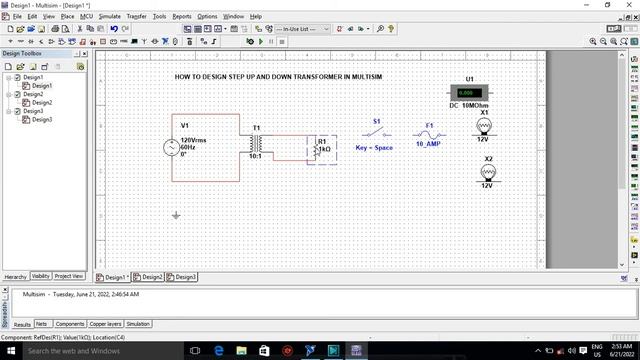Click the Copy icon in the toolbar
640x360 pixels.
coord(90,29)
